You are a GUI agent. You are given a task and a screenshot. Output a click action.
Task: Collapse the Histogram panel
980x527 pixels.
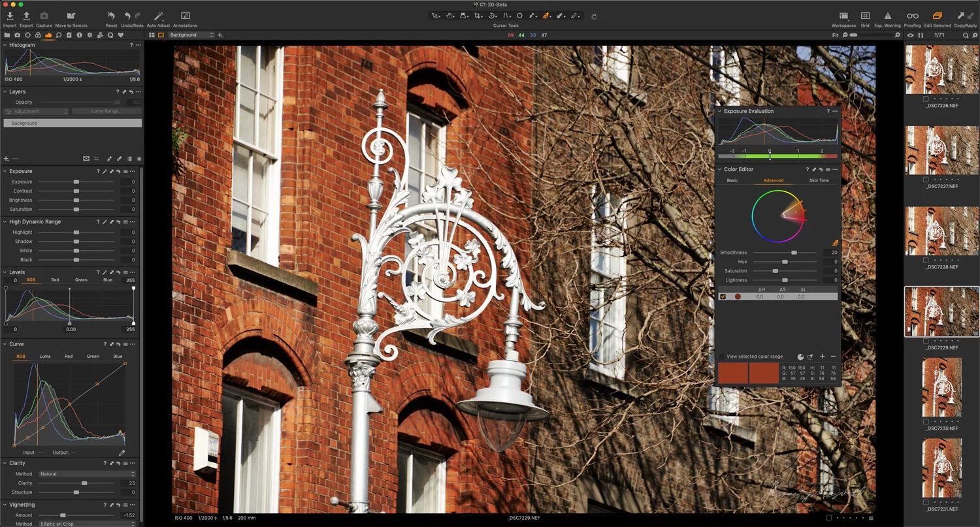[5, 44]
